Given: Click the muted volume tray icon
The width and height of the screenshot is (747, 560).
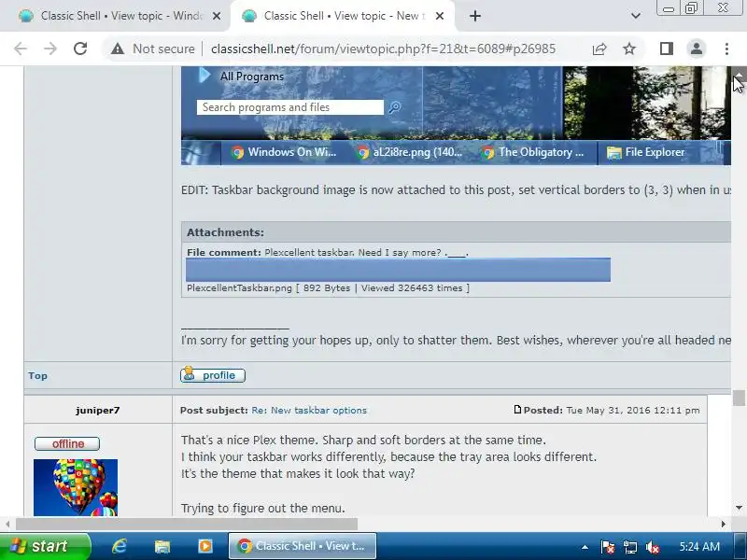Looking at the screenshot, I should (x=652, y=547).
